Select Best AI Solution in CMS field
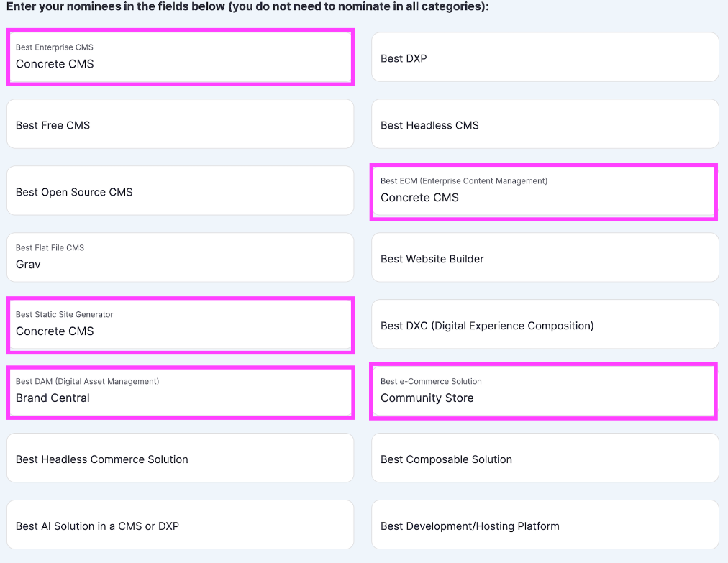The width and height of the screenshot is (728, 563). (180, 526)
